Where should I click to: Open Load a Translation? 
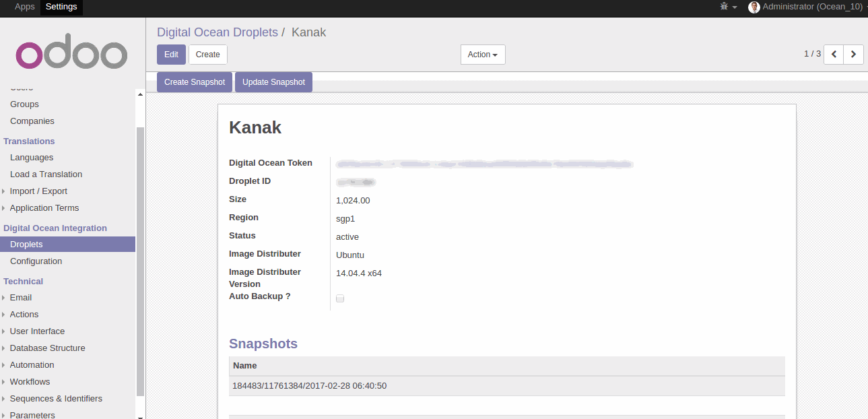click(46, 174)
